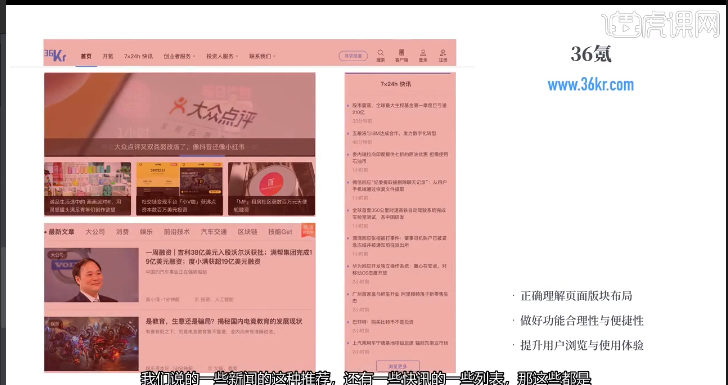Open the 五粮液 newsflash item
Viewport: 728px width, 385px height.
pos(394,133)
